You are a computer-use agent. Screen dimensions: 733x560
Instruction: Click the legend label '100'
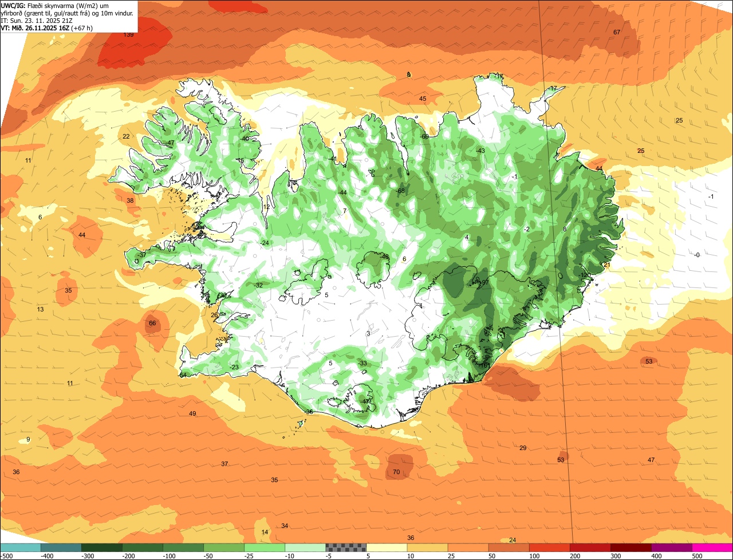(x=534, y=556)
